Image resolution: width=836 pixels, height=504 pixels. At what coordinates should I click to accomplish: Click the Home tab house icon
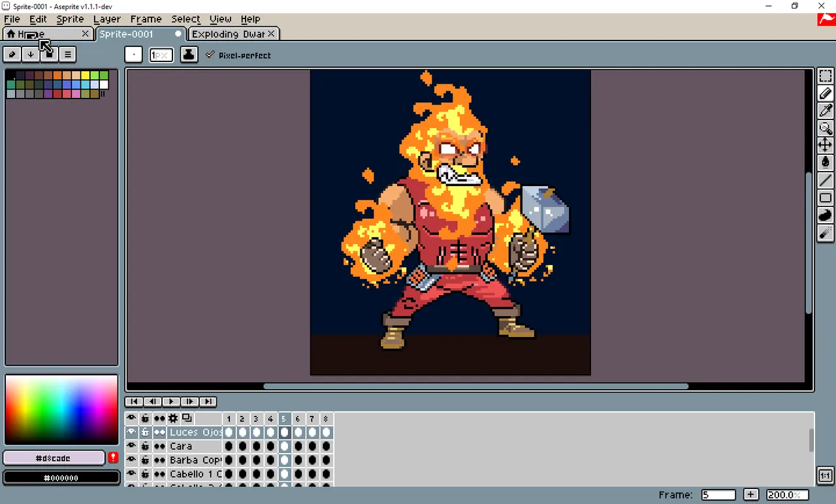tap(11, 34)
